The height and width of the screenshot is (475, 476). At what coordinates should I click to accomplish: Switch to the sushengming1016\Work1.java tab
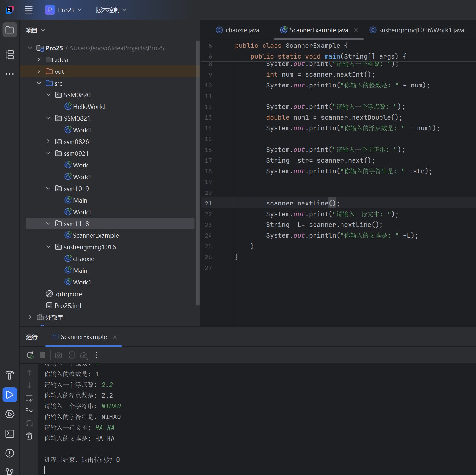[x=417, y=30]
